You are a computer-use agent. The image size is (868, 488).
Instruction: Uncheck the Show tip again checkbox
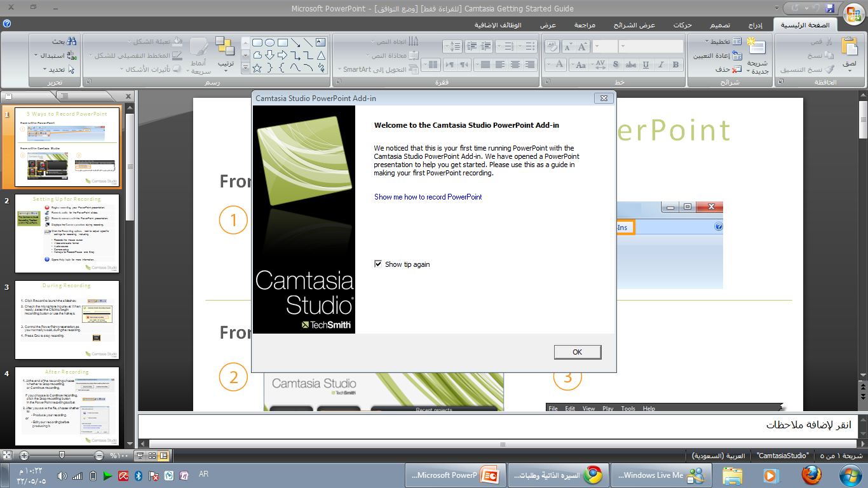pyautogui.click(x=379, y=264)
